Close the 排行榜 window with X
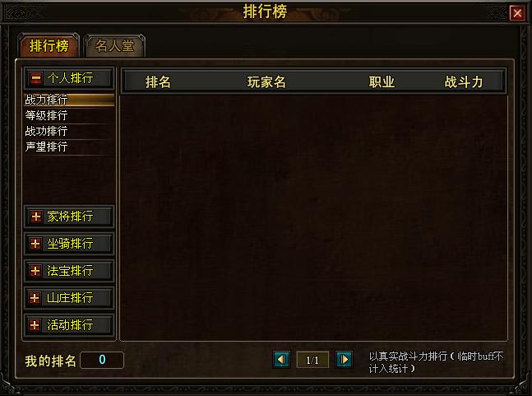 517,13
